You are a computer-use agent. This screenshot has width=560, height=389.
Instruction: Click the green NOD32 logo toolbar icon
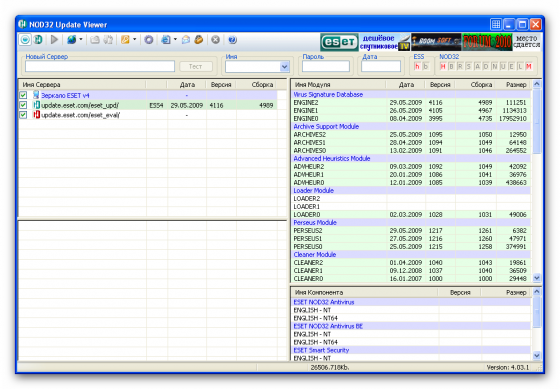tap(38, 40)
